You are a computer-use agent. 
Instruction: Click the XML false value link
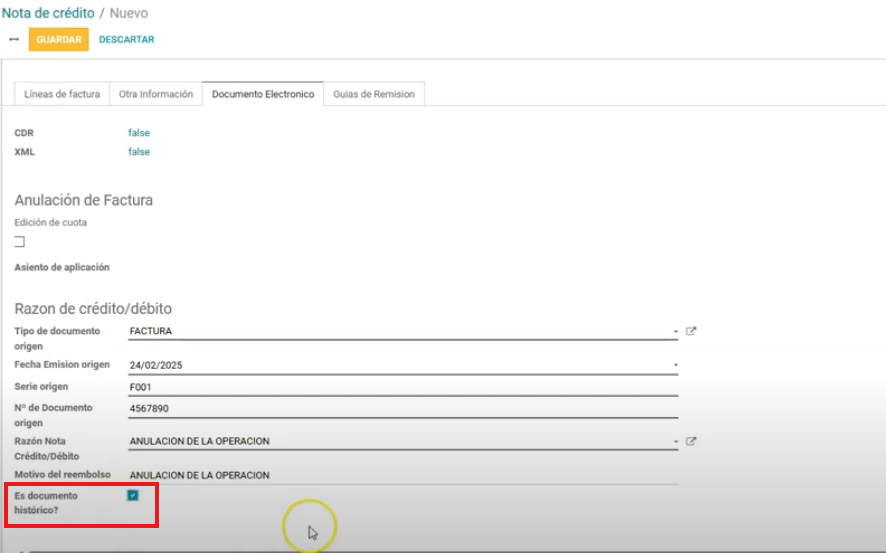click(x=139, y=152)
